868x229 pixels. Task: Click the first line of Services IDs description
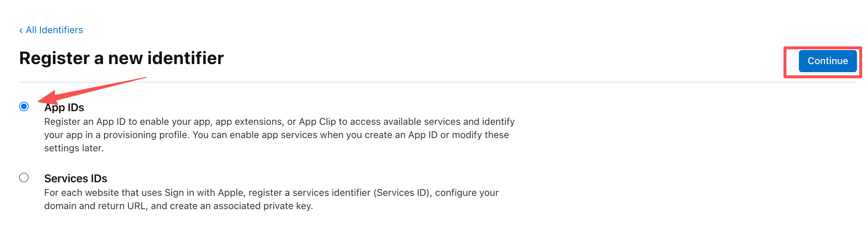271,193
